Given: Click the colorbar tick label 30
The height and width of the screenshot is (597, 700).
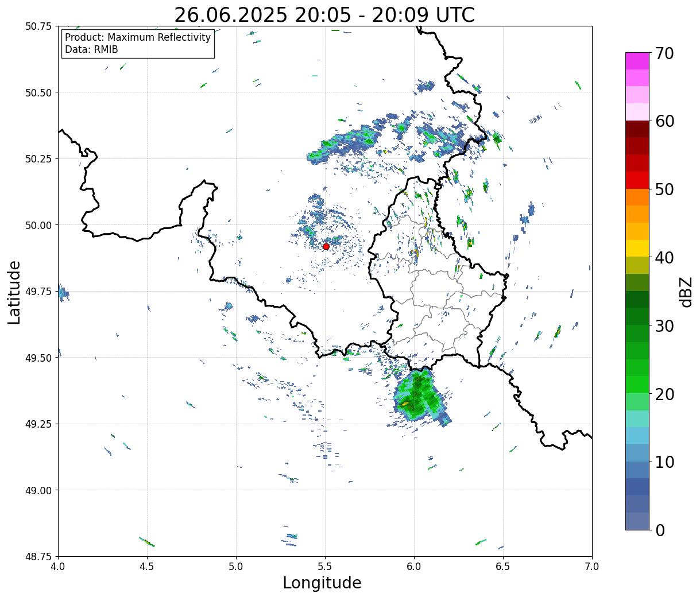Looking at the screenshot, I should click(664, 325).
